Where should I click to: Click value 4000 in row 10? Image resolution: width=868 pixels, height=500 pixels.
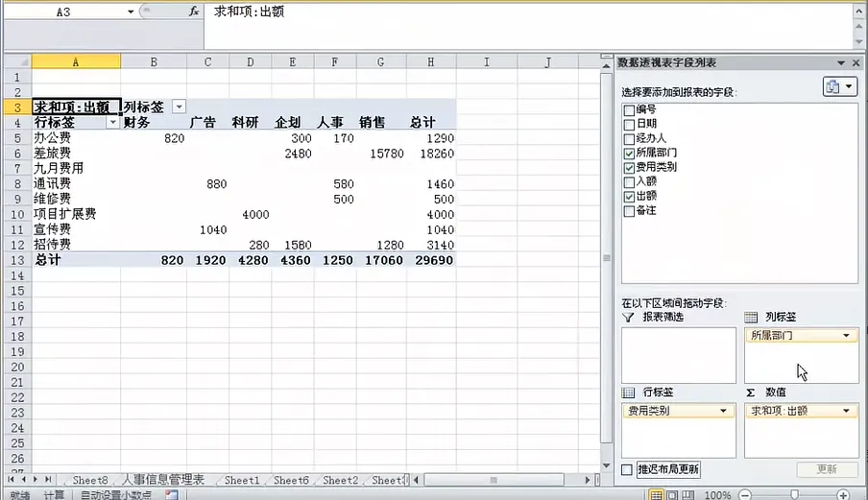click(251, 214)
